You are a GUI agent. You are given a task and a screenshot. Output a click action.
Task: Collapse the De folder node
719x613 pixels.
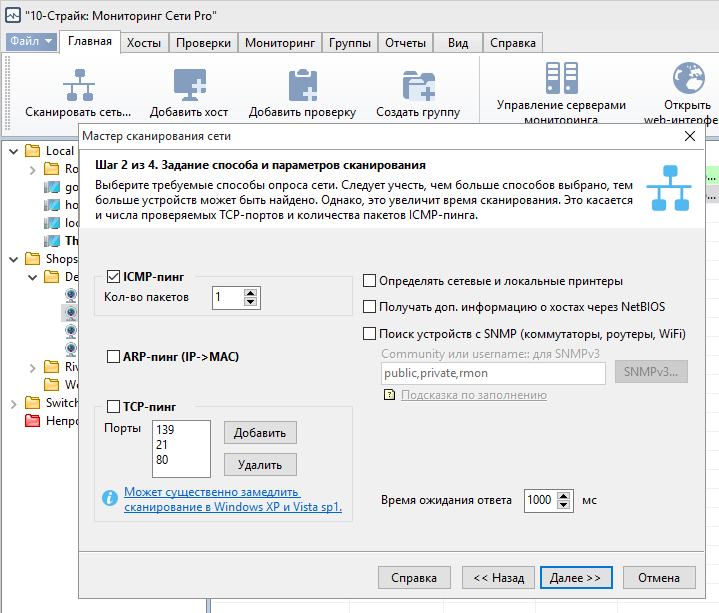coord(33,277)
